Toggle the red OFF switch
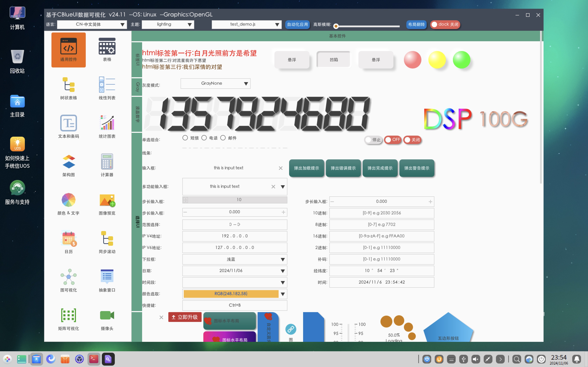Screen dimensions: 588x367 pos(392,140)
